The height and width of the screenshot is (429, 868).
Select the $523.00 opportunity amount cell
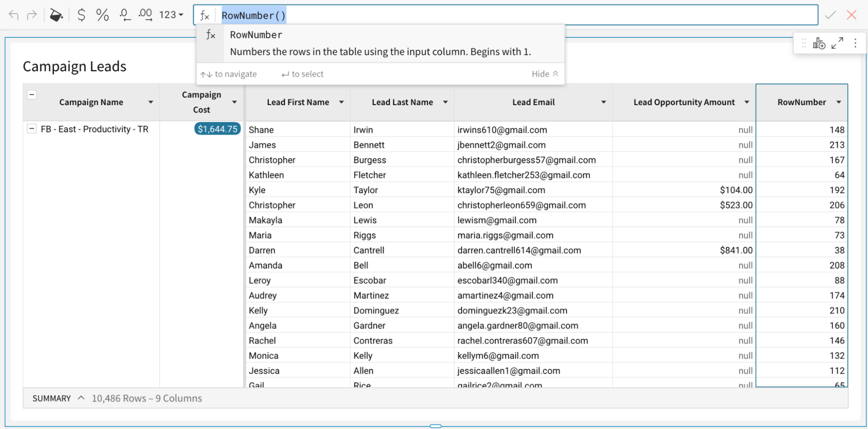(684, 205)
